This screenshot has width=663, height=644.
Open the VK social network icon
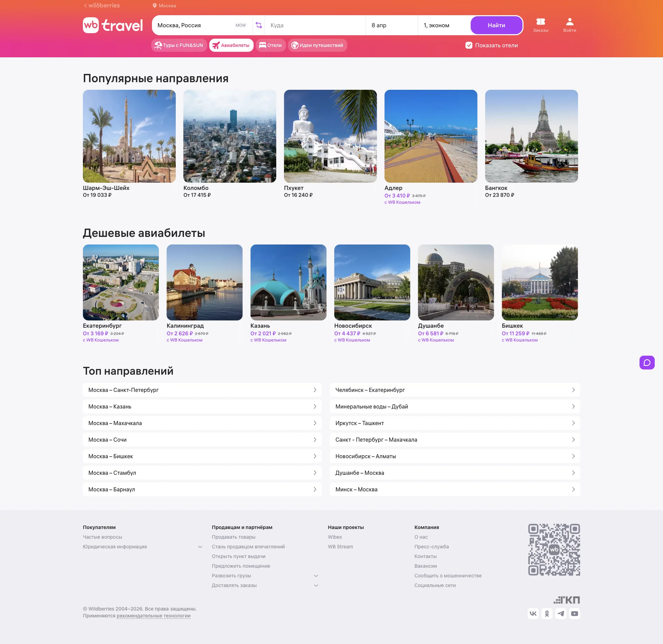pyautogui.click(x=533, y=614)
